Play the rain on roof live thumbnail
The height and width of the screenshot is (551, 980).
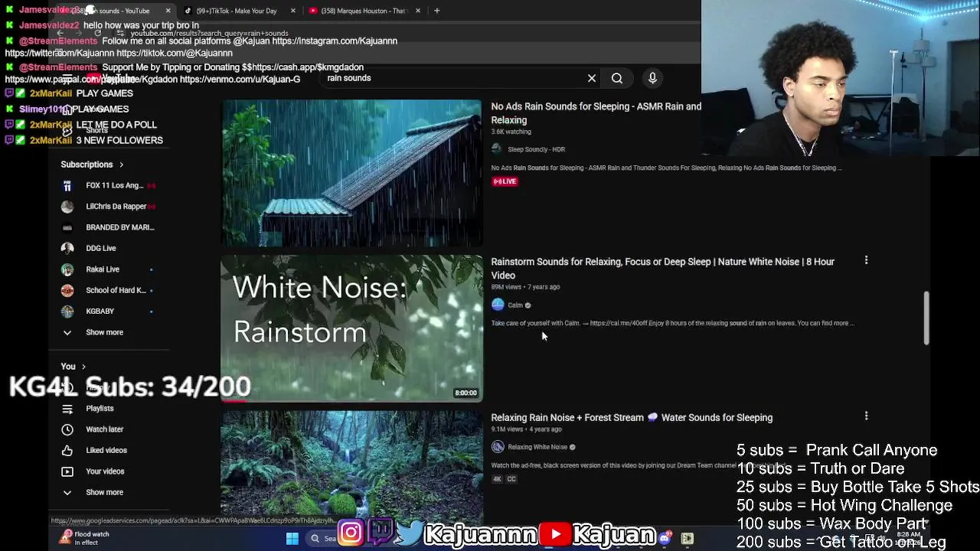click(x=352, y=173)
